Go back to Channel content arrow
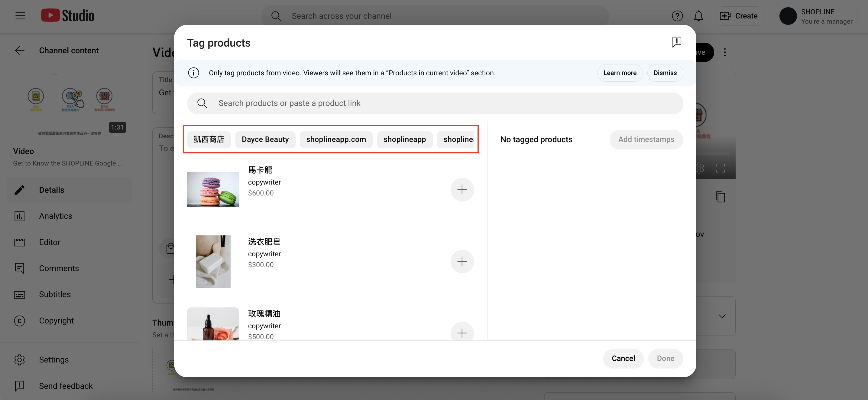 [20, 50]
